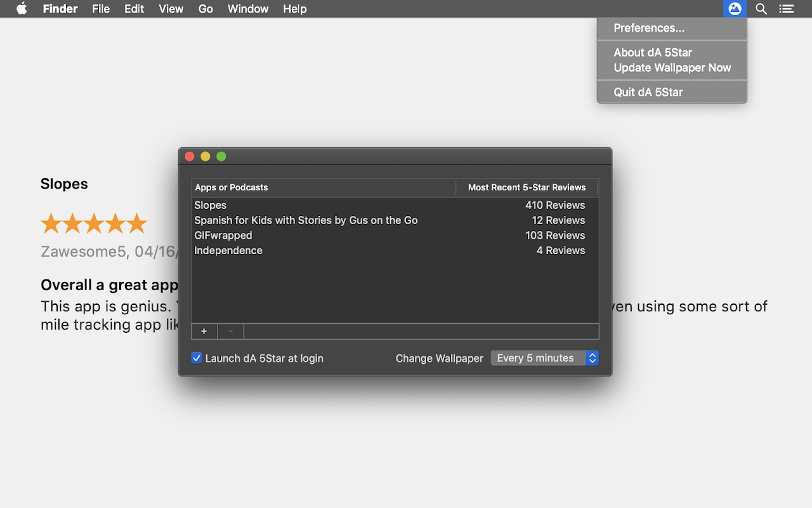Select the GIFwrapped row
Viewport: 812px width, 508px height.
coord(395,236)
